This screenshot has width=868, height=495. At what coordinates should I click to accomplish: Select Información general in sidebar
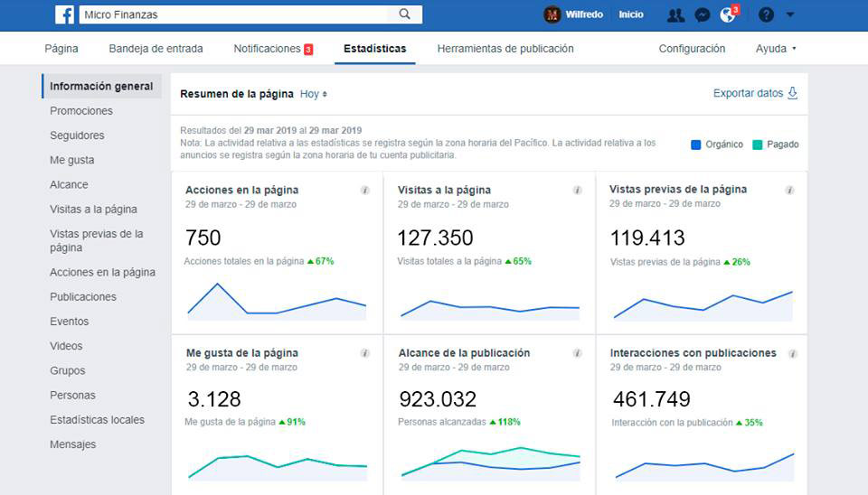pos(101,87)
